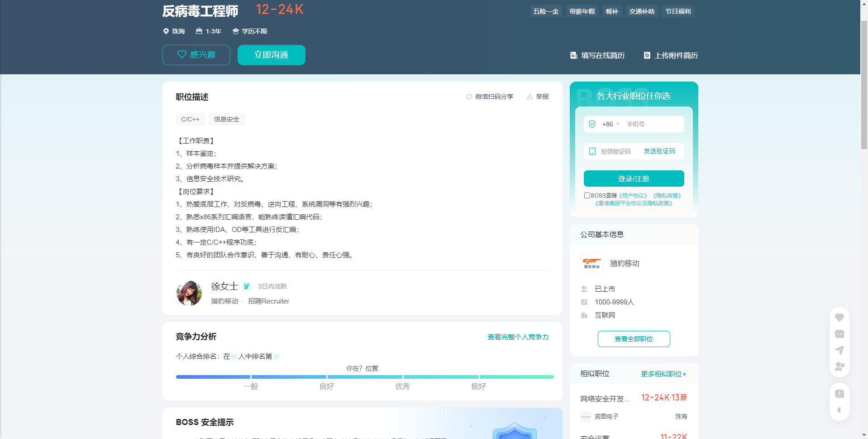Click the 12-24K·13薪 salary text

click(664, 398)
